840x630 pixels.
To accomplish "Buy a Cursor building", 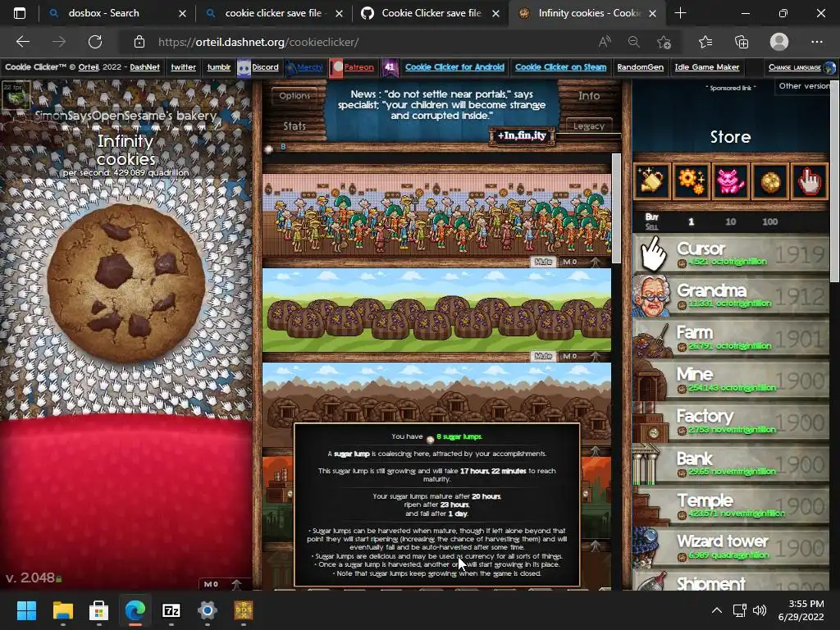I will [x=731, y=254].
